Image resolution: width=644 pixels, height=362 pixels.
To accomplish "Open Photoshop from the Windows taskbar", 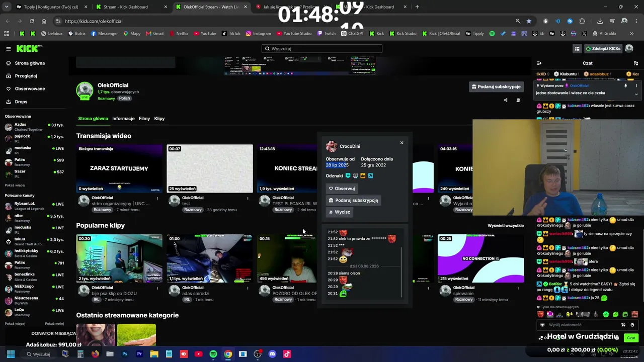I will (x=125, y=354).
